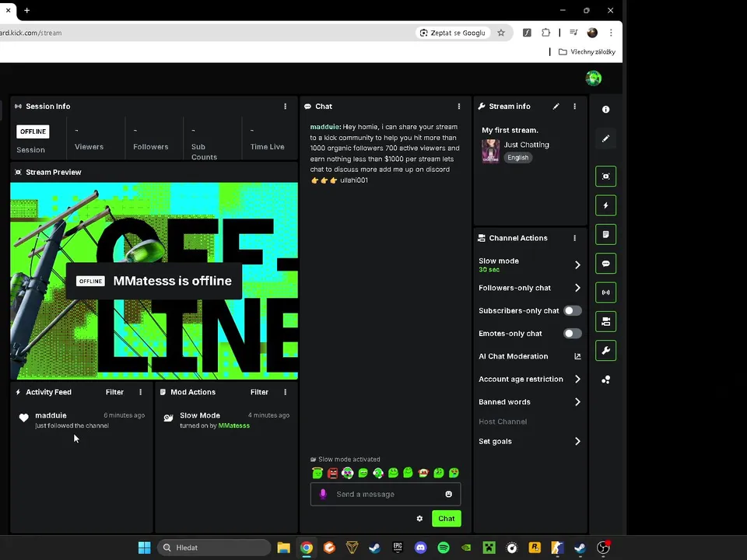
Task: Click the user avatar at top right
Action: pyautogui.click(x=593, y=78)
